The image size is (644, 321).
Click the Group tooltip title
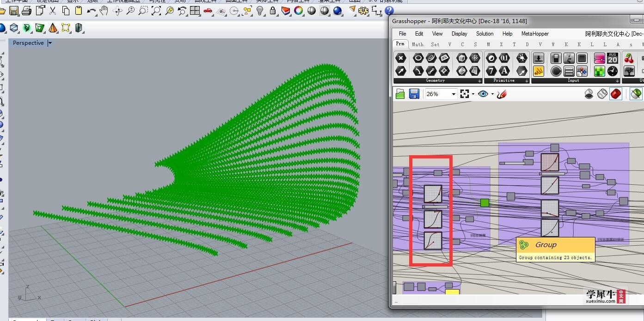(x=546, y=245)
